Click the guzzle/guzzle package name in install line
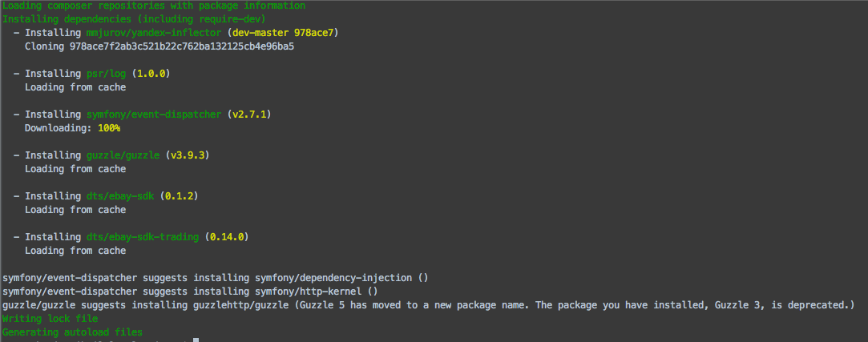Screen dimensions: 868x342 pos(123,155)
